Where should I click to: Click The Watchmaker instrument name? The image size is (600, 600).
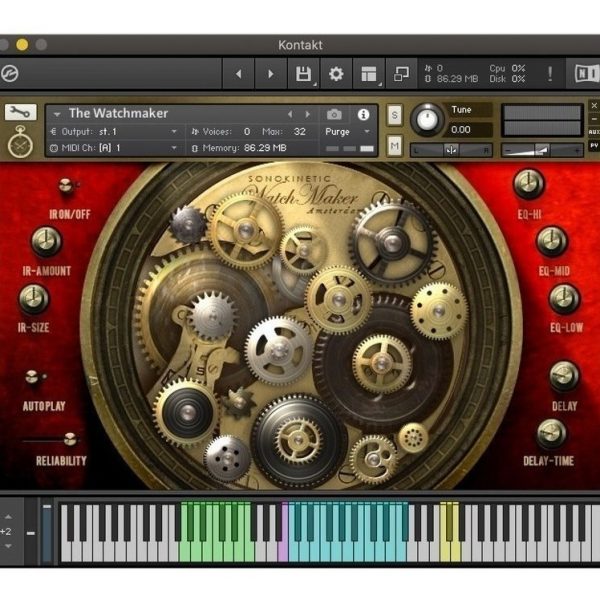(x=118, y=113)
